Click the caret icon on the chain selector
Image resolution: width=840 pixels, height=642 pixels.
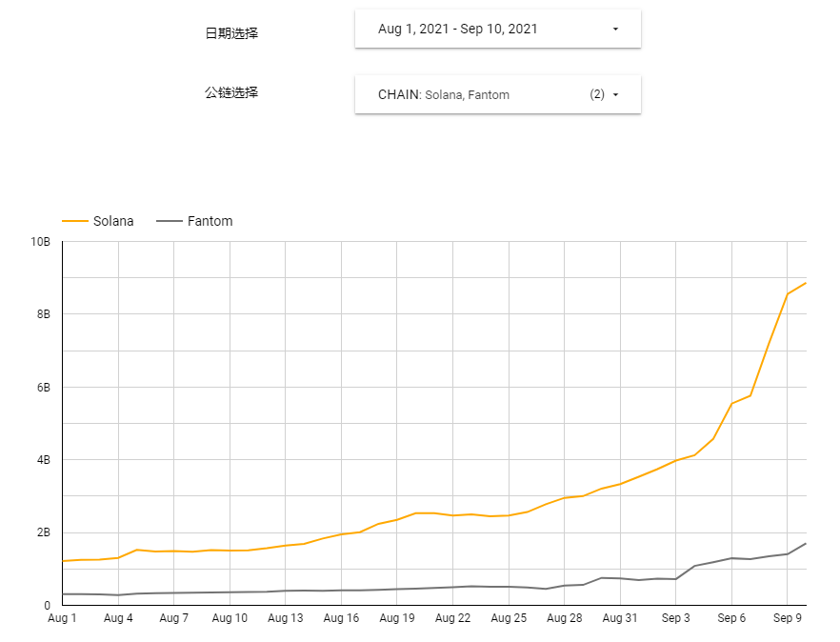click(x=614, y=94)
